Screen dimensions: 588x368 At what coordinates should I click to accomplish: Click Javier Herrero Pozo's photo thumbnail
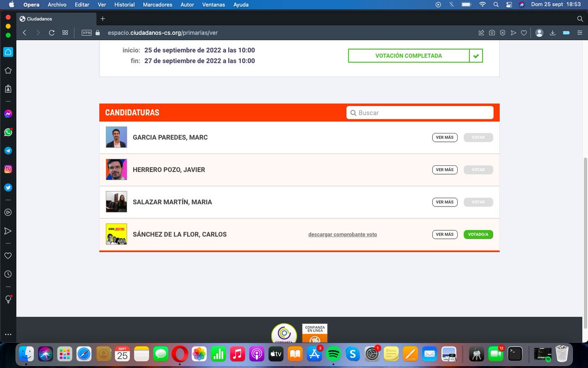117,170
